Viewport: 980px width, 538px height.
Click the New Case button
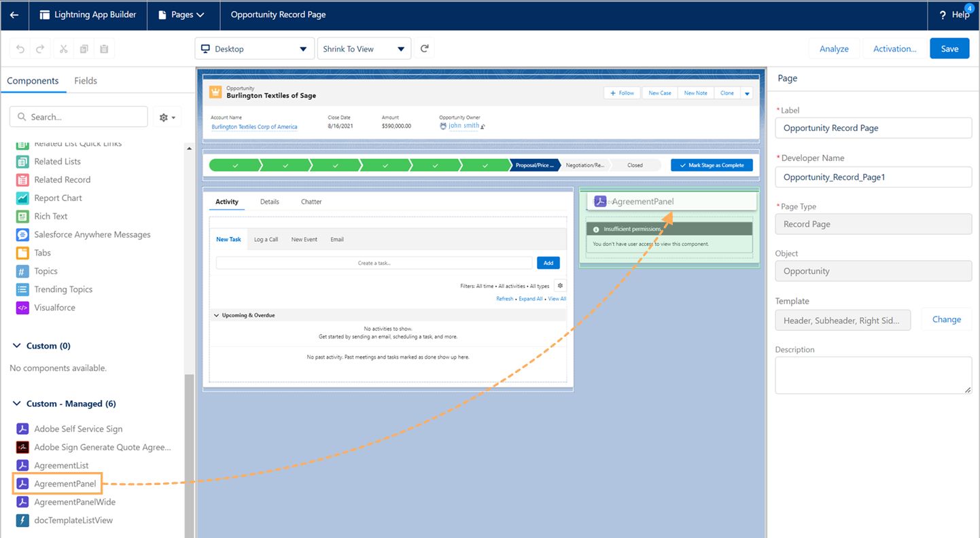(x=659, y=93)
